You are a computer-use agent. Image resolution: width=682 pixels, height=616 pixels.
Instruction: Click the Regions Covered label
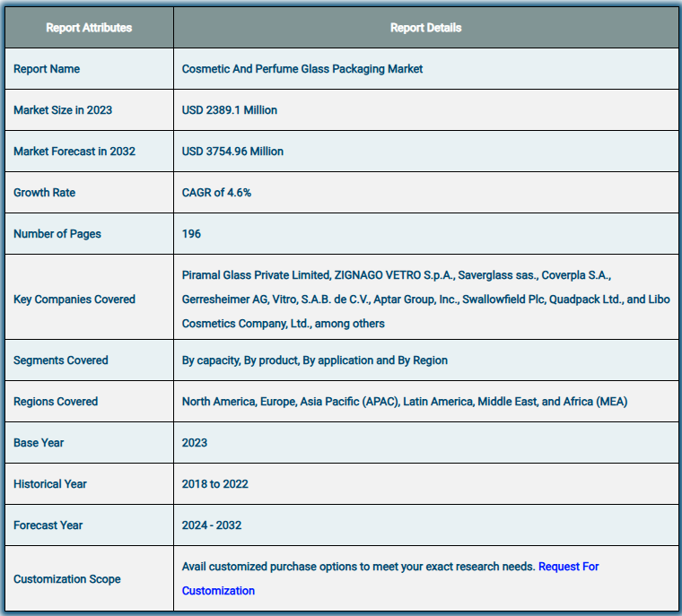point(56,402)
